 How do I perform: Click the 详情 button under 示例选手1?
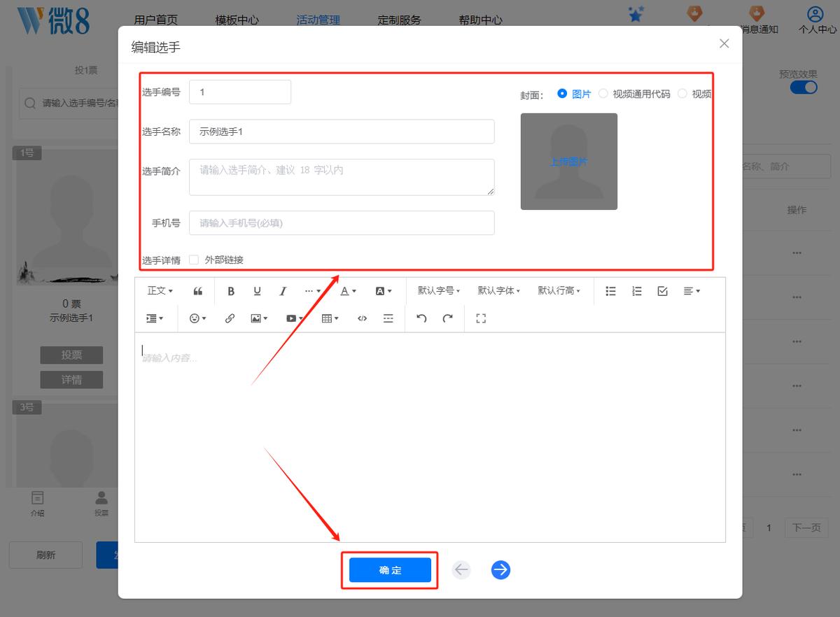tap(71, 380)
